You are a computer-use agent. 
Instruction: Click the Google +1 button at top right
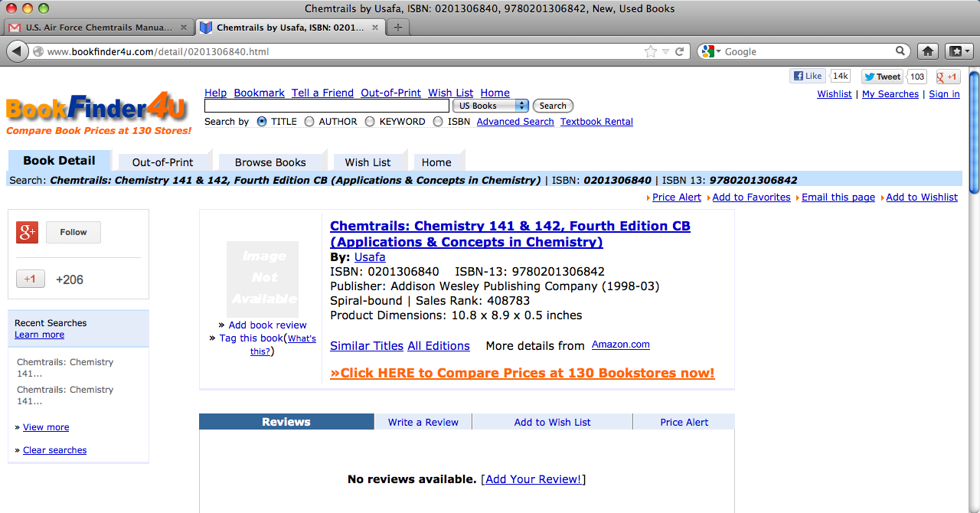[x=949, y=77]
